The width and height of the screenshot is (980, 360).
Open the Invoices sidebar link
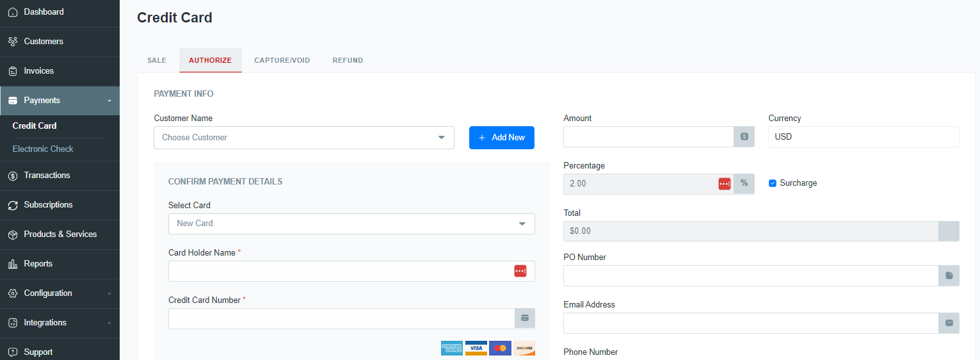click(60, 71)
